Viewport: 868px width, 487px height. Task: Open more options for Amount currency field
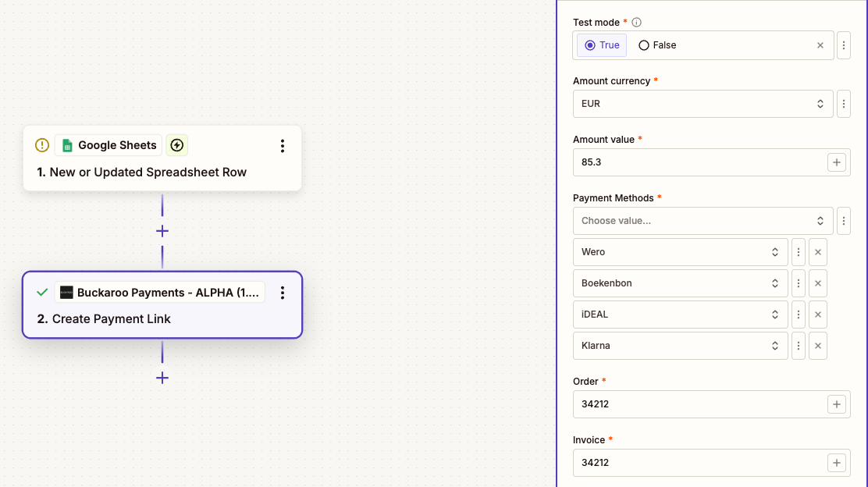[x=844, y=104]
